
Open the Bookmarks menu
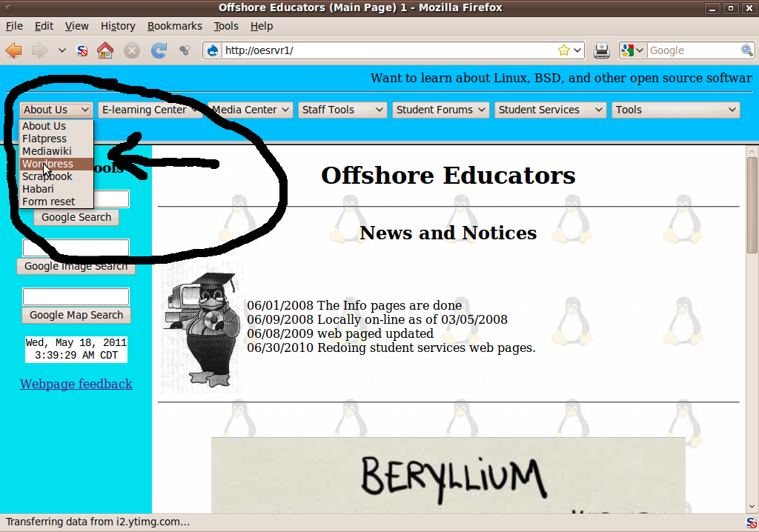174,26
